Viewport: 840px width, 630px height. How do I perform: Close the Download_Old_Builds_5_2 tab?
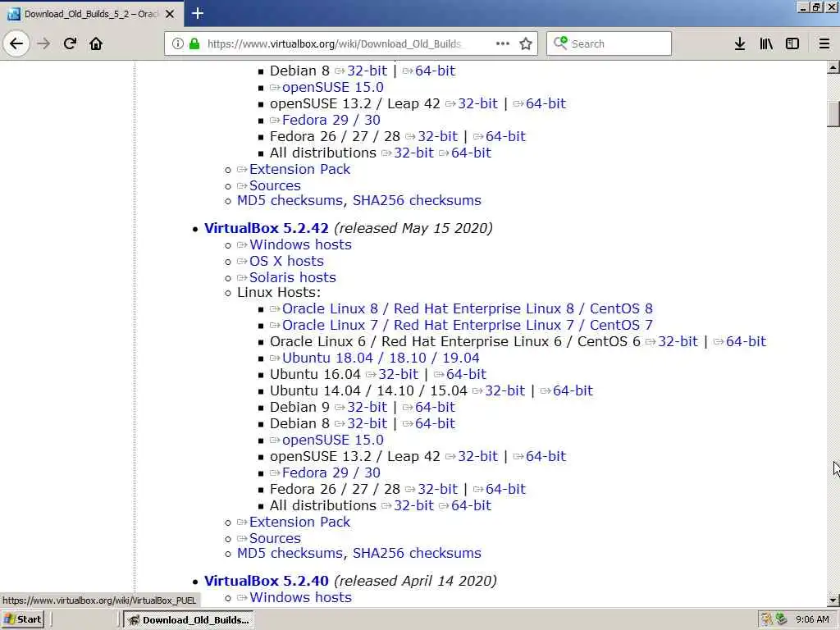[170, 14]
